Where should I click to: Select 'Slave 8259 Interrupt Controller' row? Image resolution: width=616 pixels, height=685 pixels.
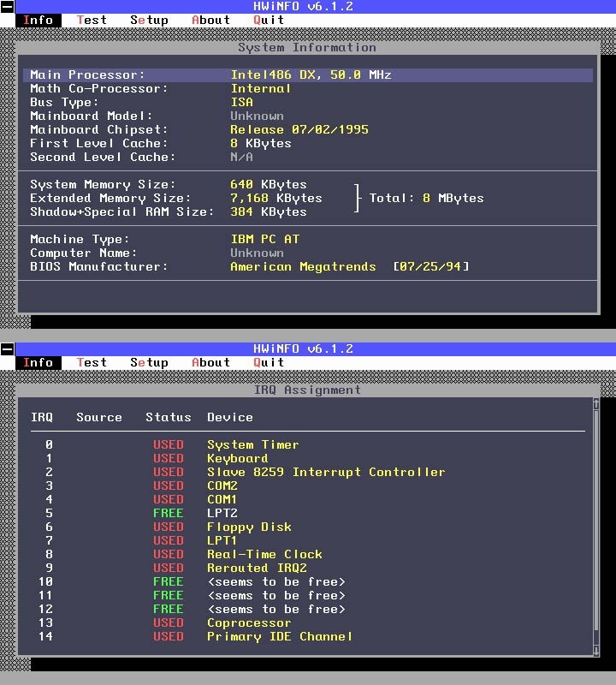tap(308, 473)
